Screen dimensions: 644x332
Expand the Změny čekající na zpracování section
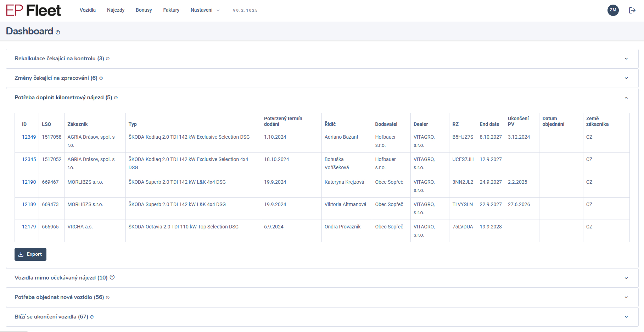(x=626, y=78)
